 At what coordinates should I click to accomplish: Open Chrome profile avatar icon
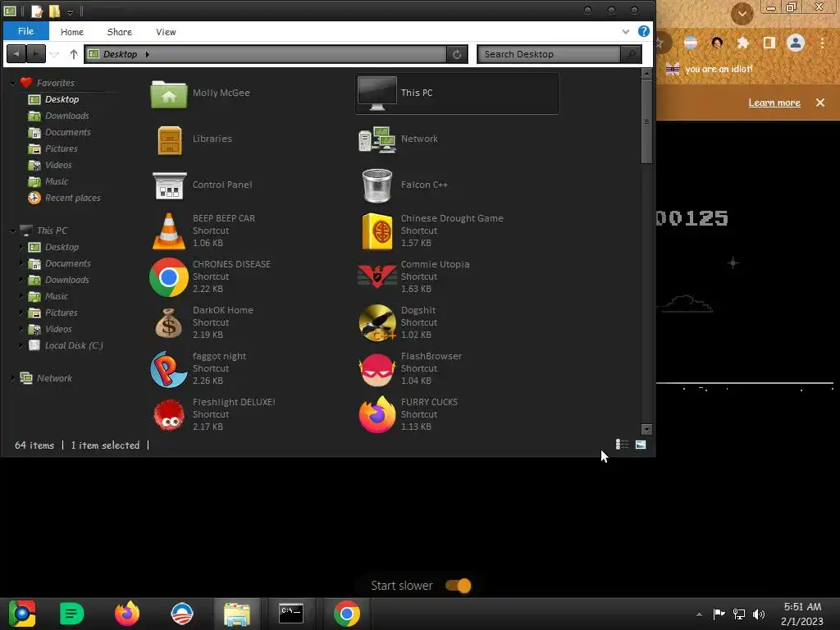tap(796, 43)
